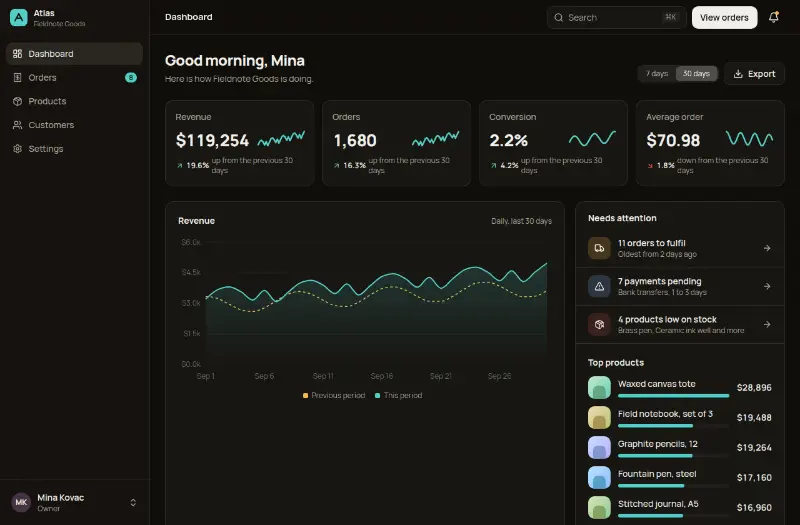800x525 pixels.
Task: Open 4 products low on stock item
Action: [680, 324]
